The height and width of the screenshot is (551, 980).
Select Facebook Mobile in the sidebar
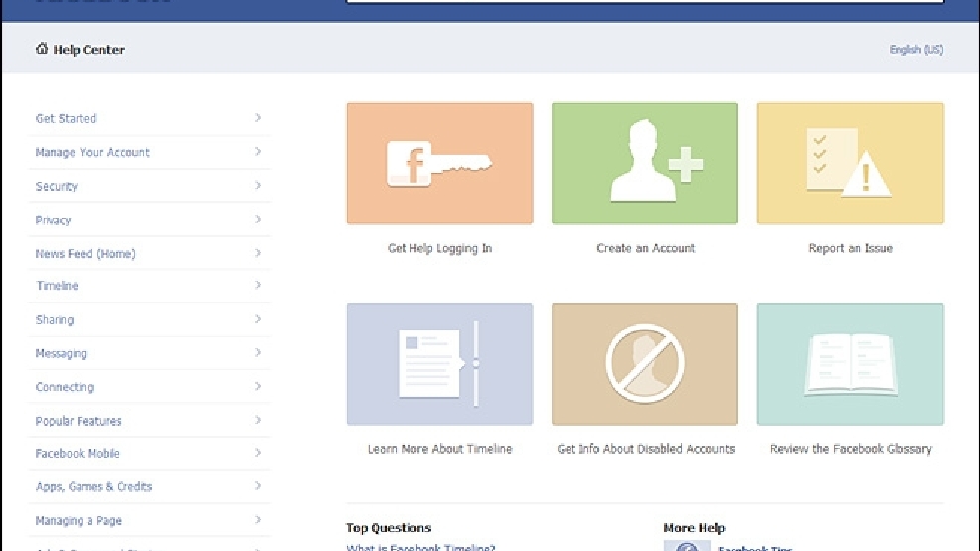tap(78, 454)
